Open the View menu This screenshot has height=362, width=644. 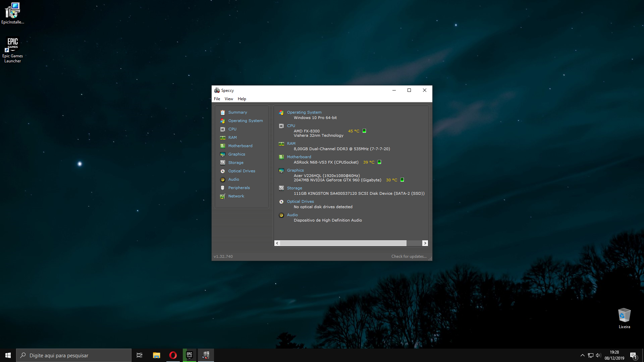[229, 99]
